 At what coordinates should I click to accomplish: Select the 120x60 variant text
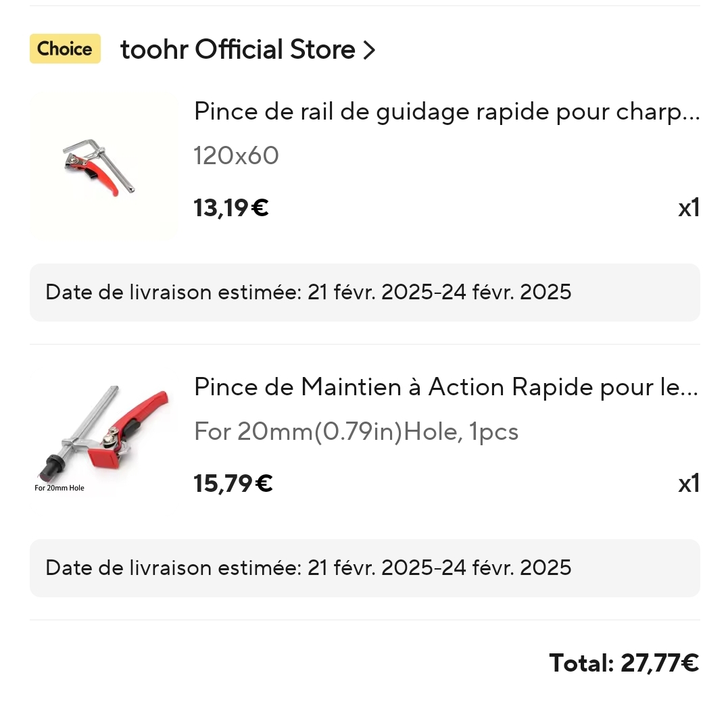tap(236, 156)
